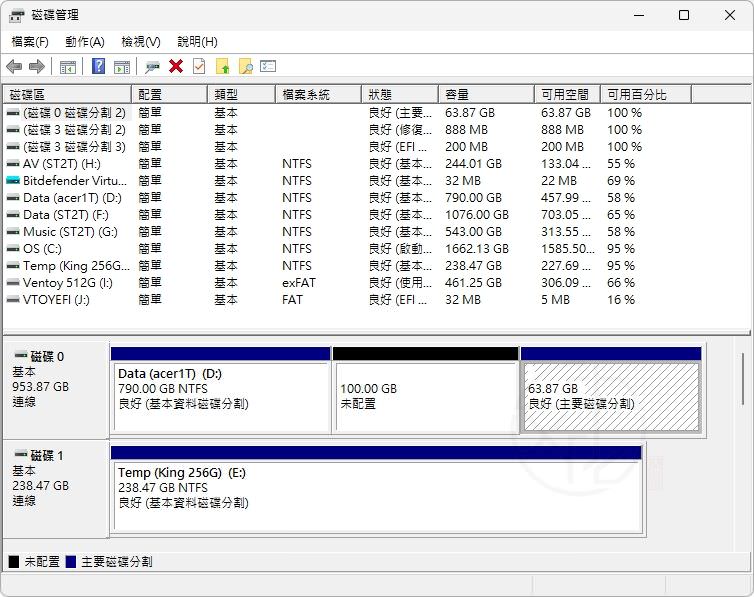Sort by the 檔案系統 column header

point(319,95)
